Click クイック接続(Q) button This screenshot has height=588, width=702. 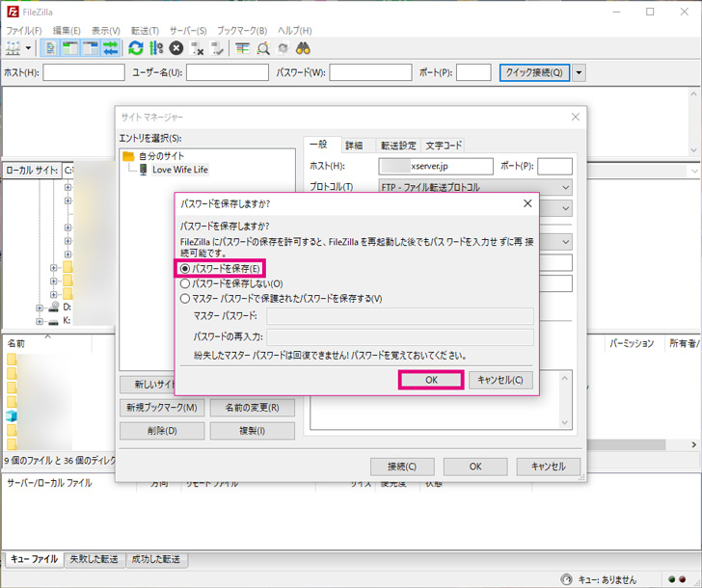(534, 72)
